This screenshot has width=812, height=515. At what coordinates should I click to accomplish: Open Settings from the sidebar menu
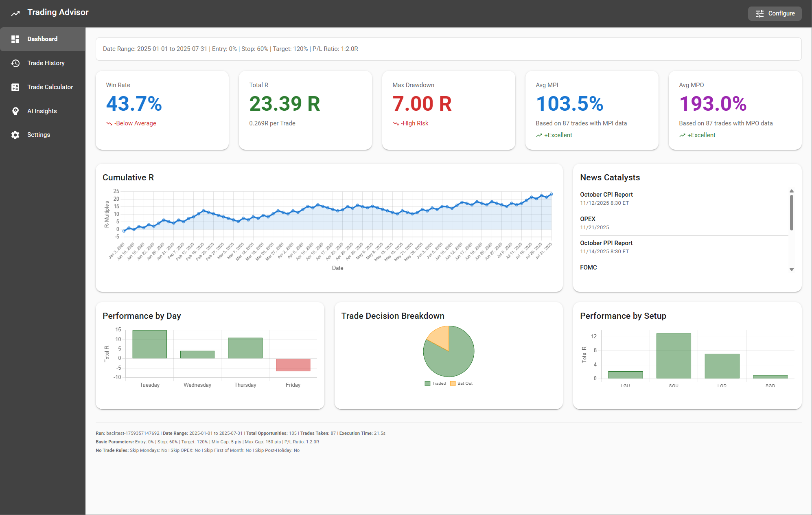[x=38, y=134]
